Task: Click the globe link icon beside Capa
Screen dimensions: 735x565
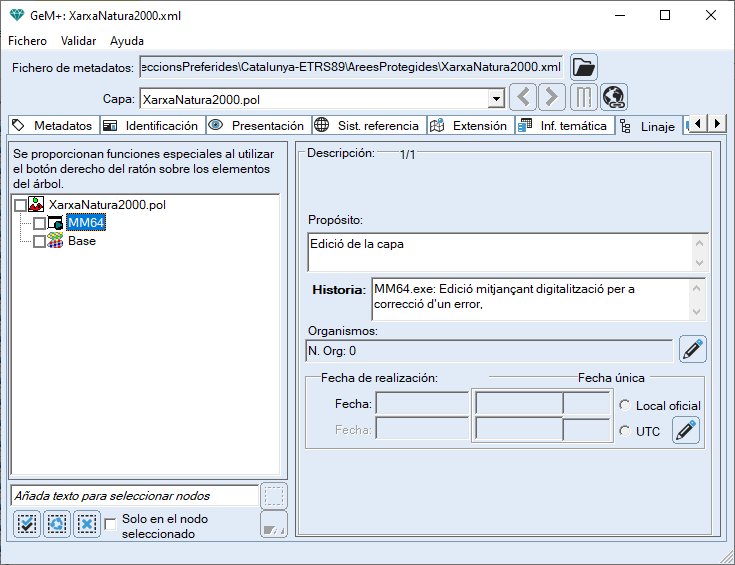Action: [614, 98]
